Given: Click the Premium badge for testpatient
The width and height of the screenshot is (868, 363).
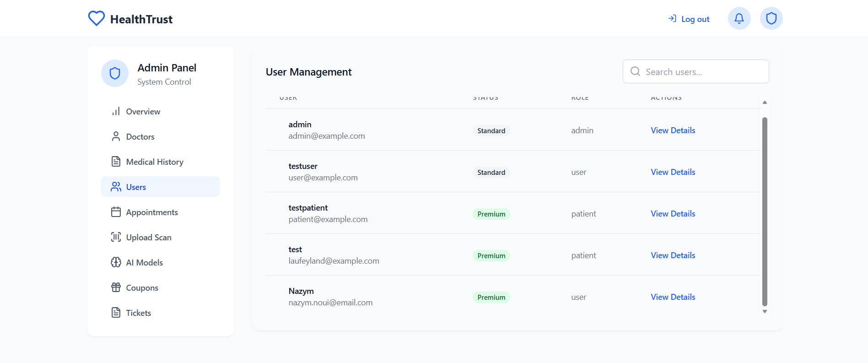Looking at the screenshot, I should click(x=491, y=214).
